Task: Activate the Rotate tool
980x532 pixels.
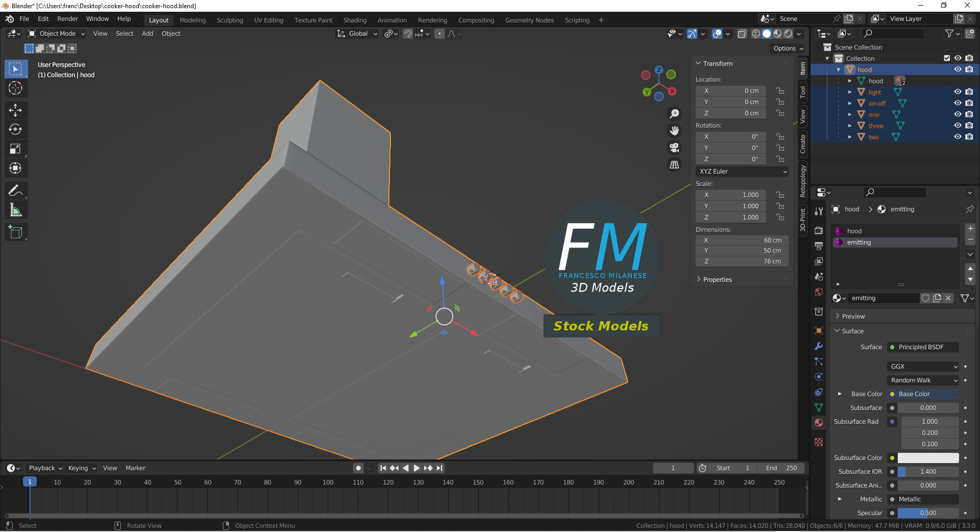Action: (15, 129)
